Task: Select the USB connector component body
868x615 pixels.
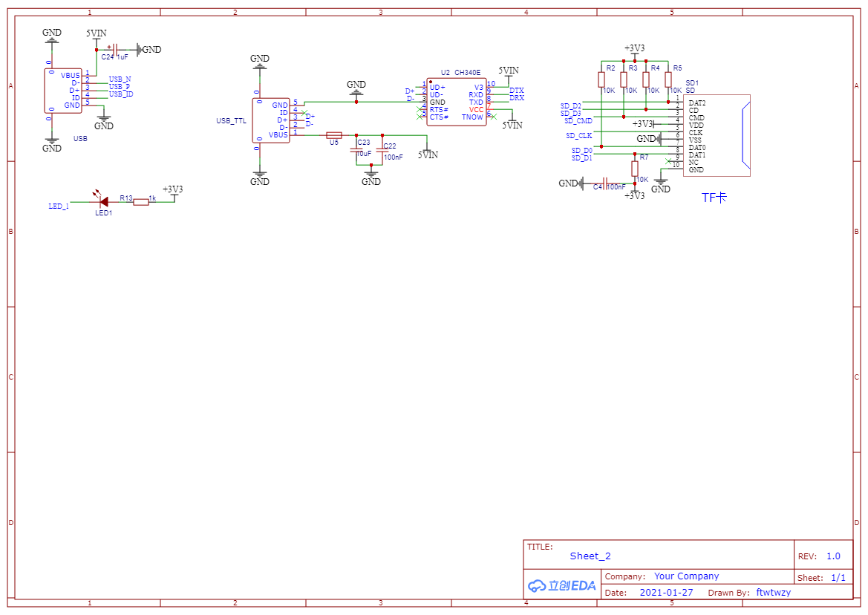Action: [x=63, y=91]
